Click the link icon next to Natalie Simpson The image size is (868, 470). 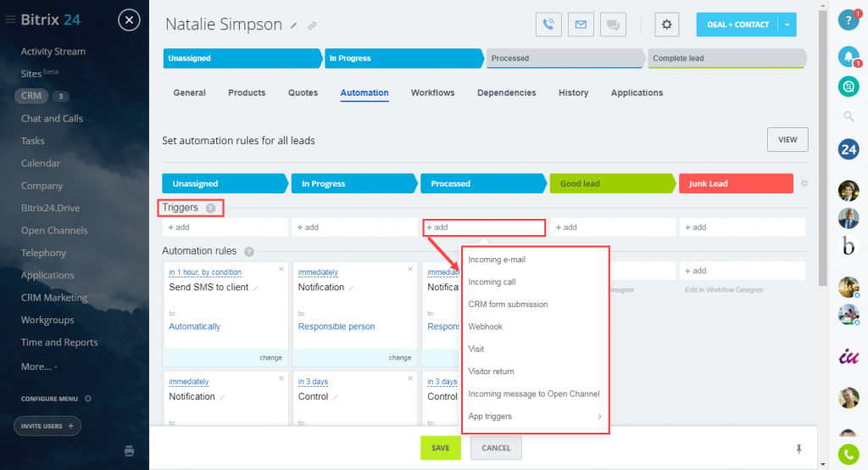(x=312, y=25)
